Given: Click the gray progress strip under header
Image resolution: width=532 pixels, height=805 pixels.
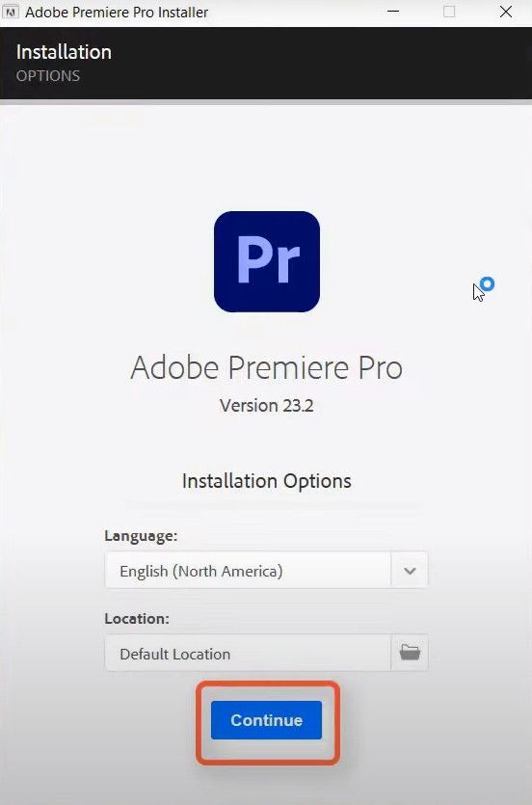Looking at the screenshot, I should tap(266, 102).
